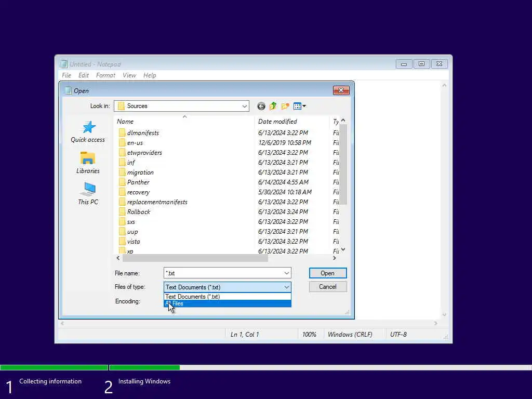
Task: Restore the Notepad window size
Action: click(x=421, y=64)
